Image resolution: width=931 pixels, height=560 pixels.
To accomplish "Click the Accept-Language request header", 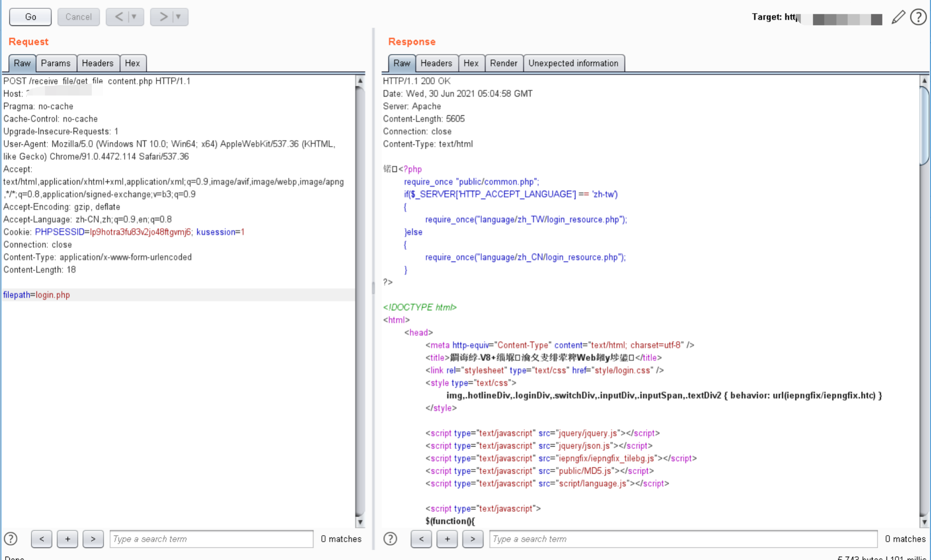I will [x=88, y=219].
